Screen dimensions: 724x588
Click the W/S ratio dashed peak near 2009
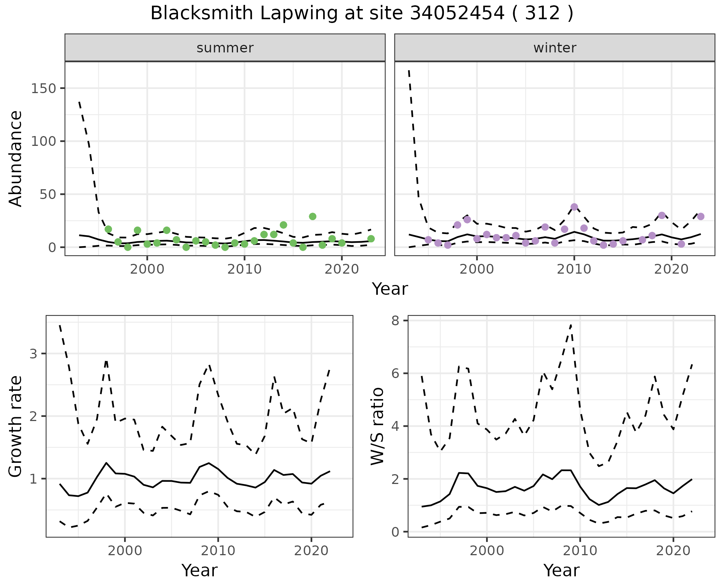(x=571, y=325)
